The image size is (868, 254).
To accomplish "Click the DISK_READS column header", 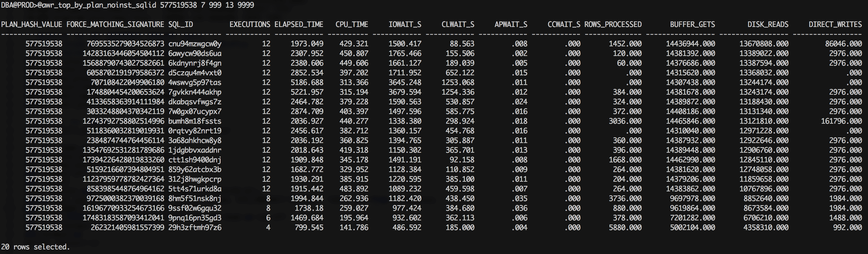I will (768, 24).
